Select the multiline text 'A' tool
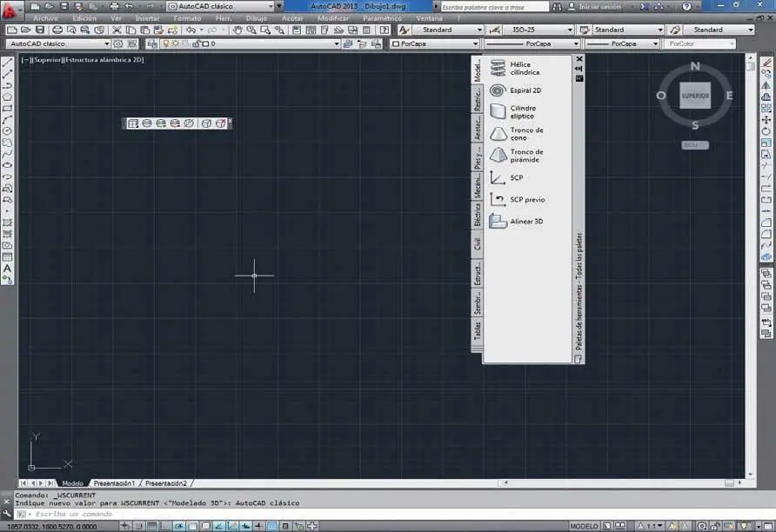Image resolution: width=776 pixels, height=532 pixels. [8, 269]
